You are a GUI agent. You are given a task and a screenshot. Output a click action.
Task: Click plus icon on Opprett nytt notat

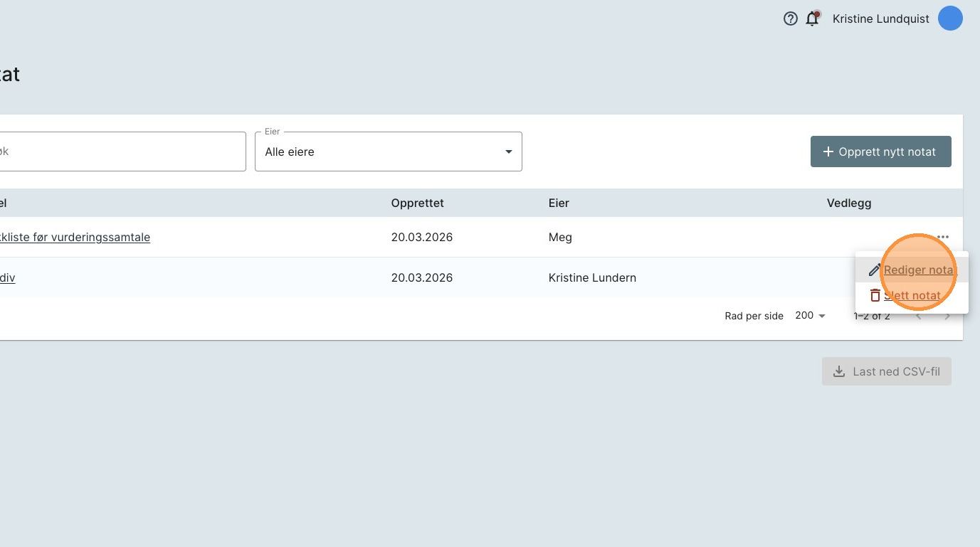pyautogui.click(x=828, y=152)
